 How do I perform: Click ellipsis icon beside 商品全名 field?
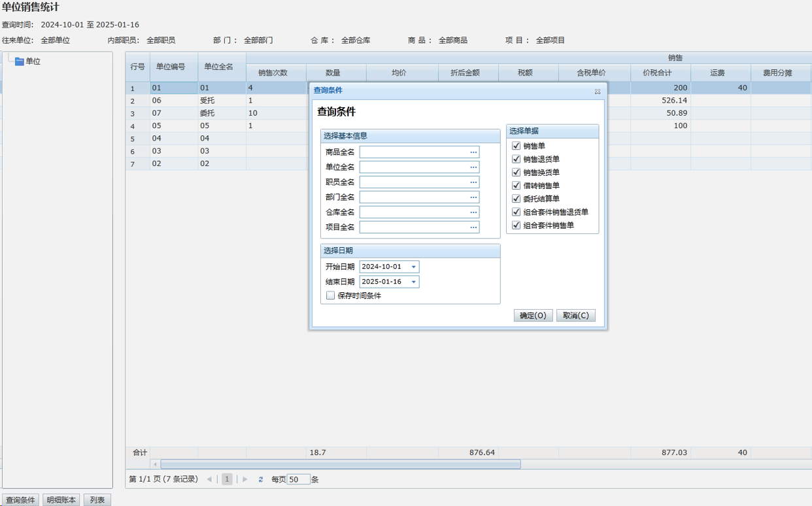point(473,152)
